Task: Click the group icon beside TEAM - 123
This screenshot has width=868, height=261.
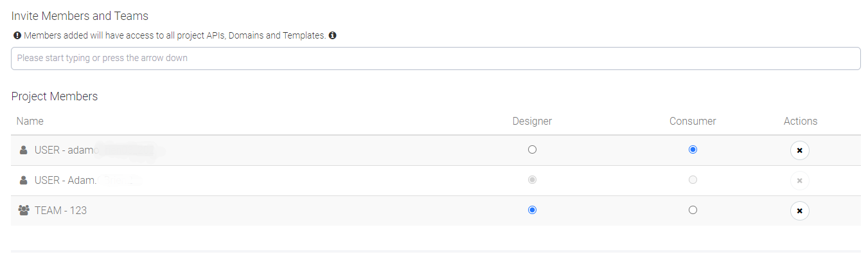Action: coord(24,210)
